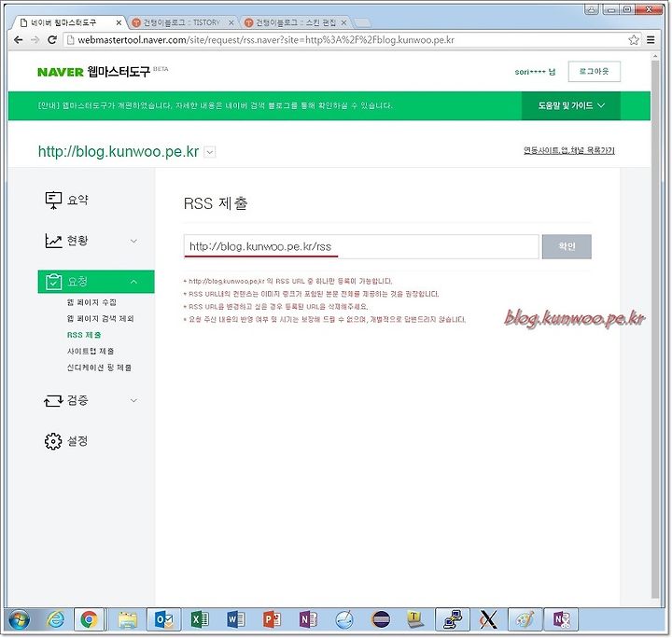The image size is (672, 638).
Task: Open a new browser tab
Action: 362,22
